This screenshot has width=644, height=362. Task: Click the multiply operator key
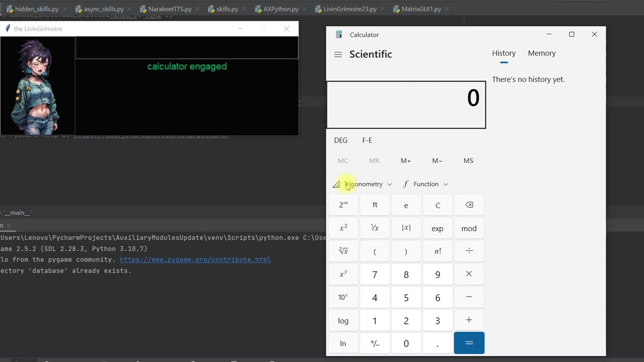[469, 274]
